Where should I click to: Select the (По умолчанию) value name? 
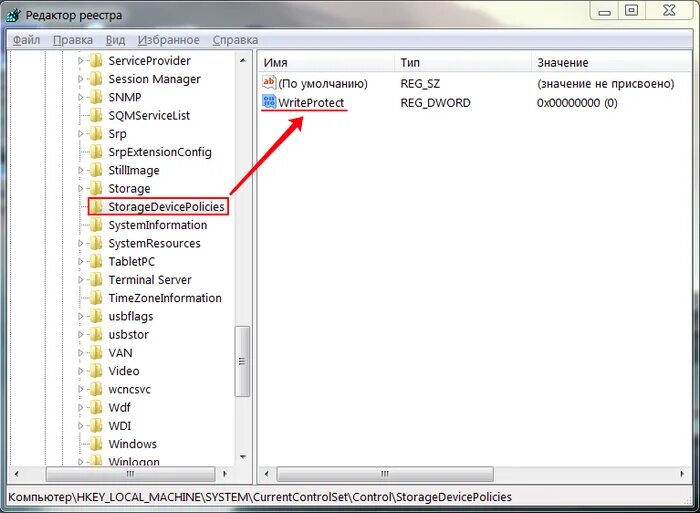pos(323,83)
